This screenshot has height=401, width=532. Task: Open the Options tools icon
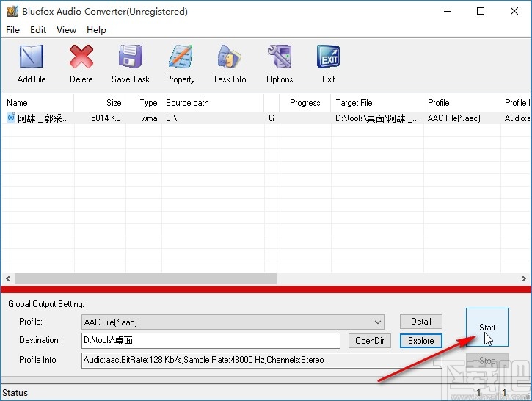[x=280, y=57]
